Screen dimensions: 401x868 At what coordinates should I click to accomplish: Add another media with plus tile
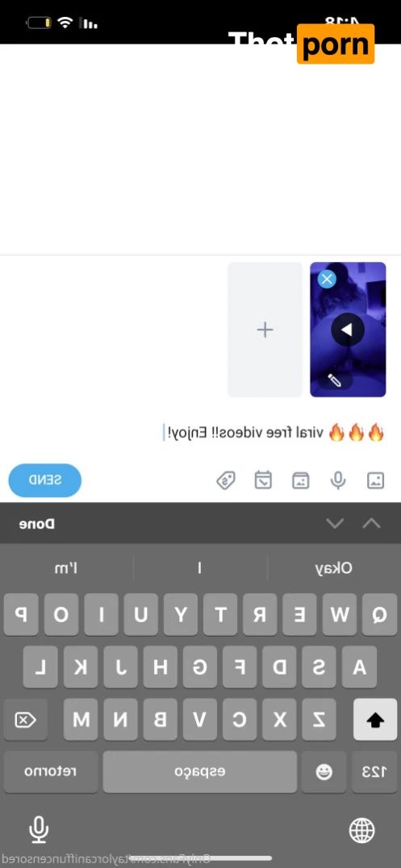pos(265,330)
